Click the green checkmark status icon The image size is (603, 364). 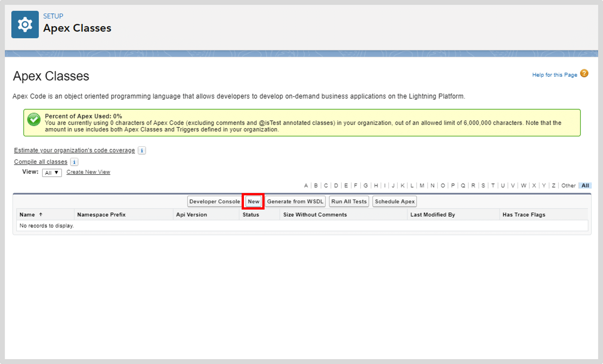[34, 120]
